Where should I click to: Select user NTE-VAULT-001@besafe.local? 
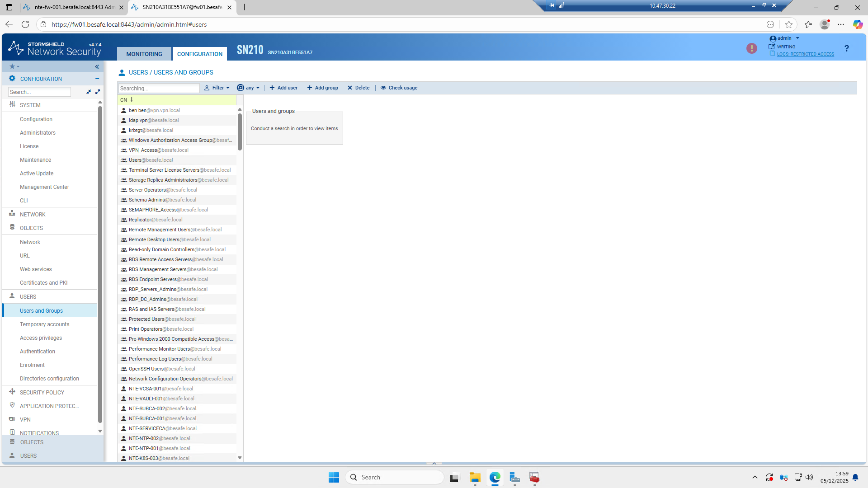tap(177, 399)
